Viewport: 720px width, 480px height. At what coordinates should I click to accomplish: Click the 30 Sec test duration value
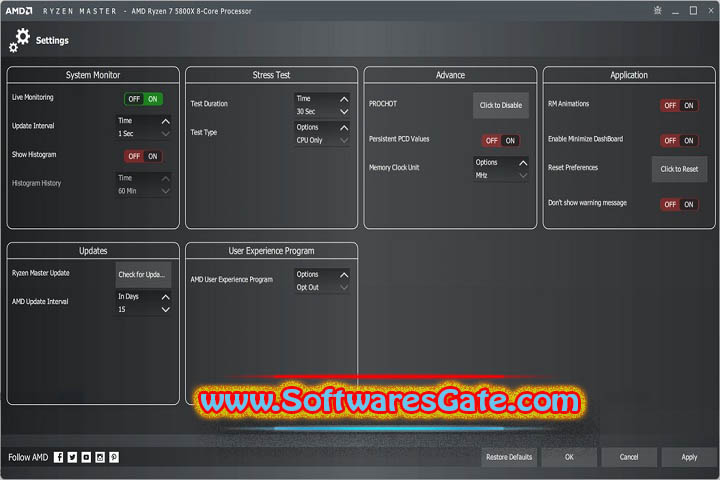click(306, 112)
